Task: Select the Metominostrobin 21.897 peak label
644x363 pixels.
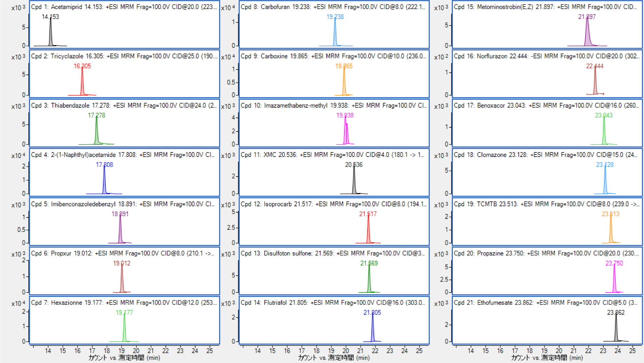Action: click(587, 17)
